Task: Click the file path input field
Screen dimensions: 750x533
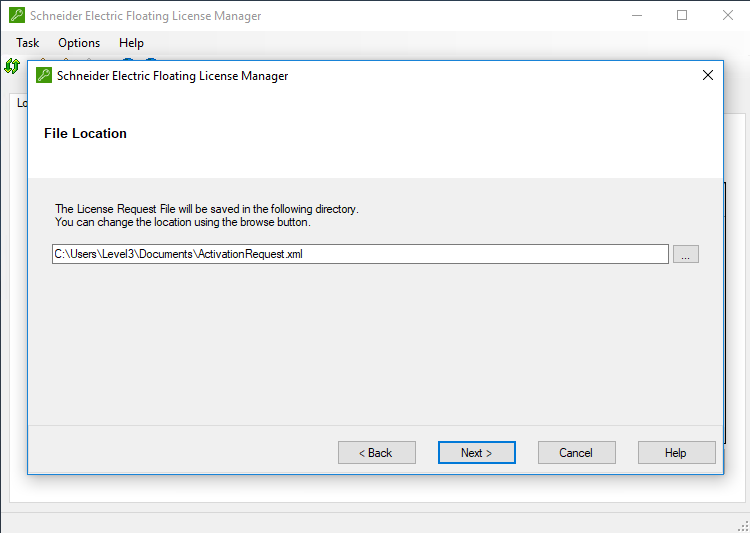Action: (x=360, y=254)
